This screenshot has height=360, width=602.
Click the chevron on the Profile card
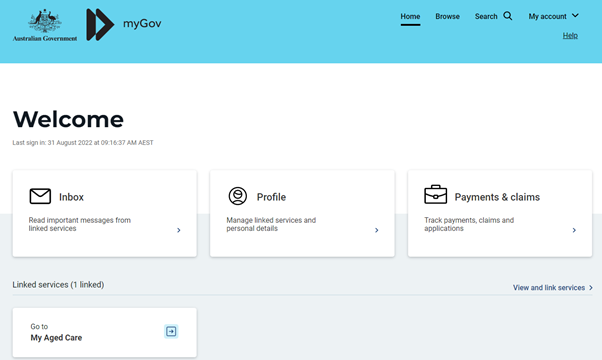(376, 230)
